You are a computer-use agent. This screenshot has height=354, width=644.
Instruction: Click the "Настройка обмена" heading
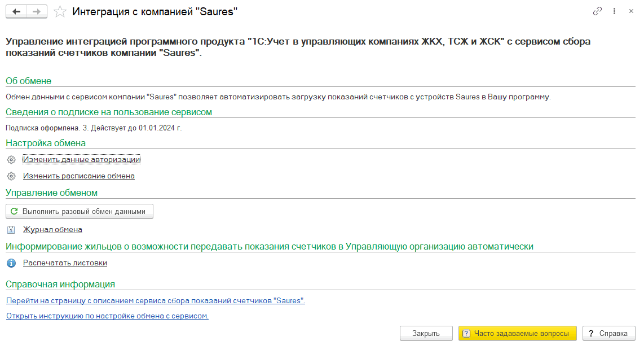[x=46, y=143]
